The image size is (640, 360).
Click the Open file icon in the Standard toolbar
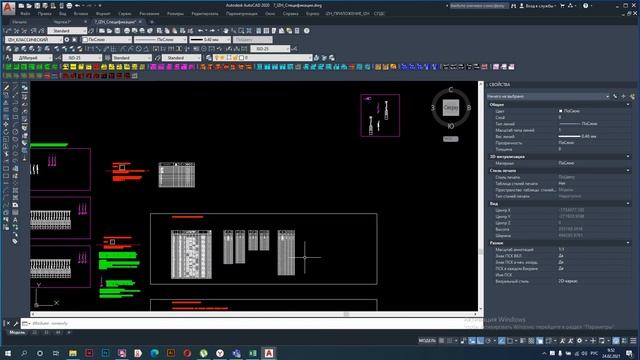[109, 31]
